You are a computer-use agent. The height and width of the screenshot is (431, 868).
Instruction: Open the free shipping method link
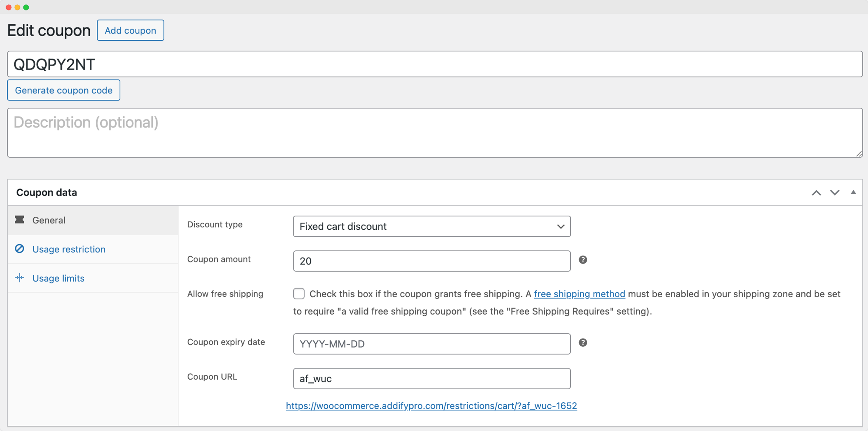click(x=579, y=294)
